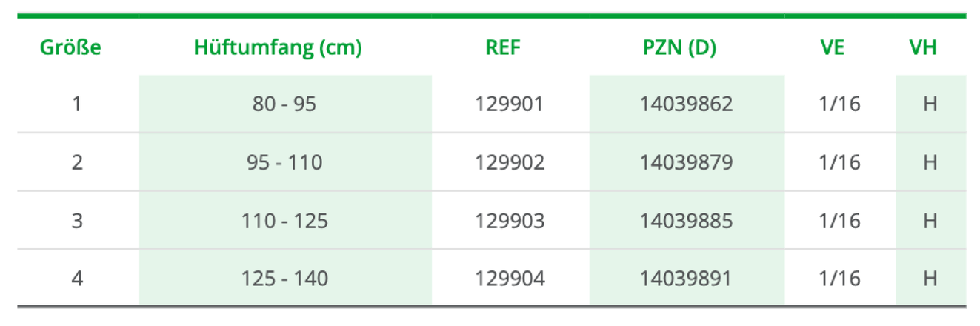Click the PZN (D) column header
This screenshot has width=980, height=326.
click(x=679, y=48)
